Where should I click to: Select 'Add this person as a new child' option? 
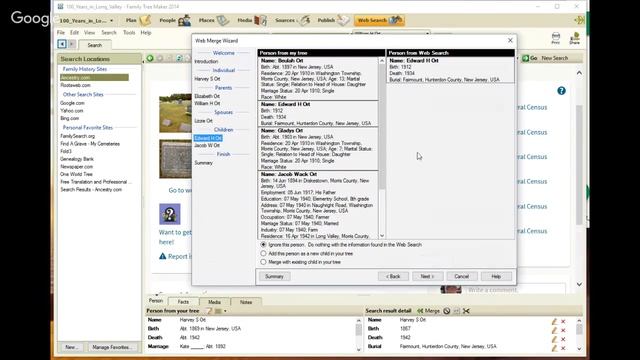tap(263, 253)
